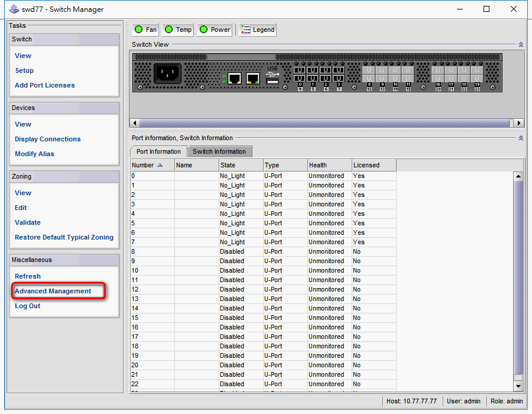532x414 pixels.
Task: Switch to the Port Information tab
Action: 158,151
